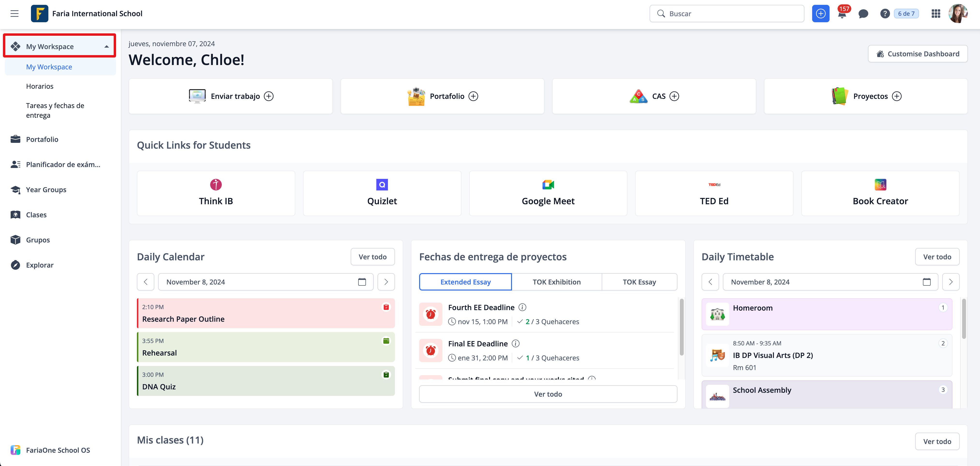Open the messages chat bubble icon
The height and width of the screenshot is (466, 980).
tap(863, 14)
